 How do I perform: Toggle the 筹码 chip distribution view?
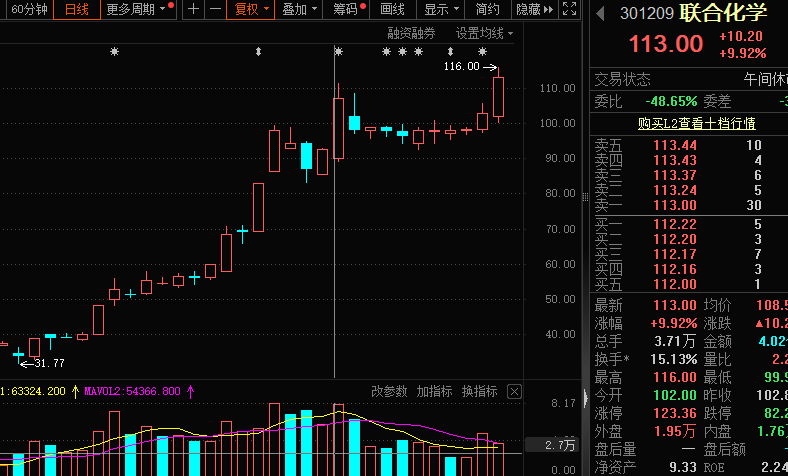[347, 9]
